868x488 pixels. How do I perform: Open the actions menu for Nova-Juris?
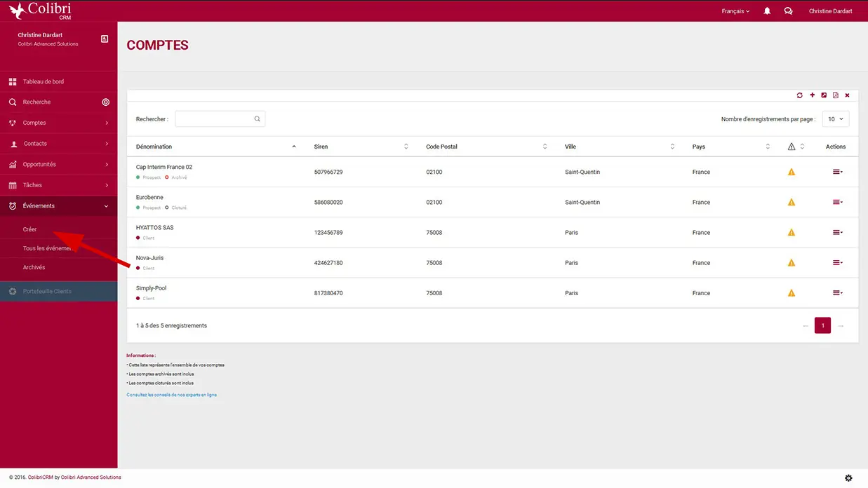pyautogui.click(x=837, y=263)
